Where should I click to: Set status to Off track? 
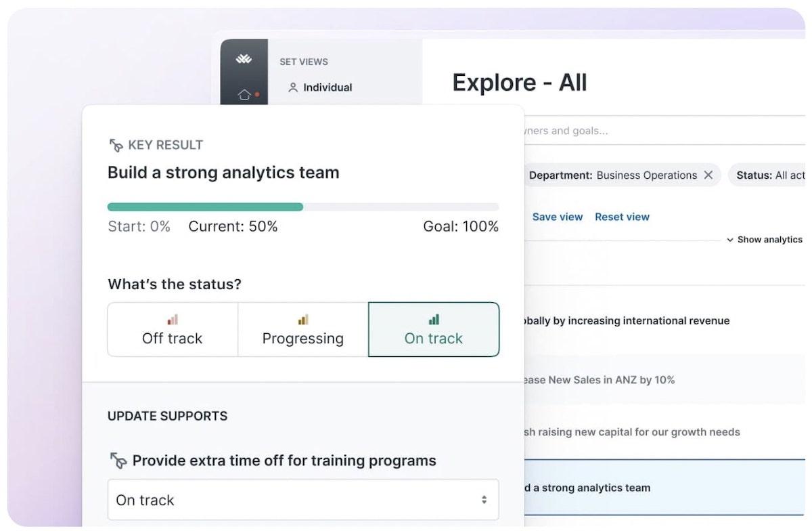coord(173,330)
